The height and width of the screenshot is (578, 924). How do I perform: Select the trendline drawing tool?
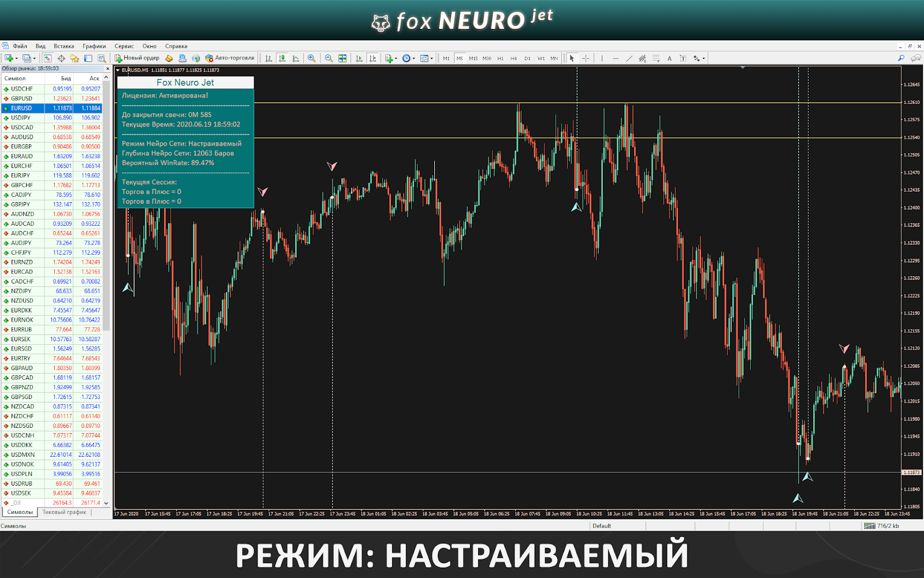tap(629, 58)
